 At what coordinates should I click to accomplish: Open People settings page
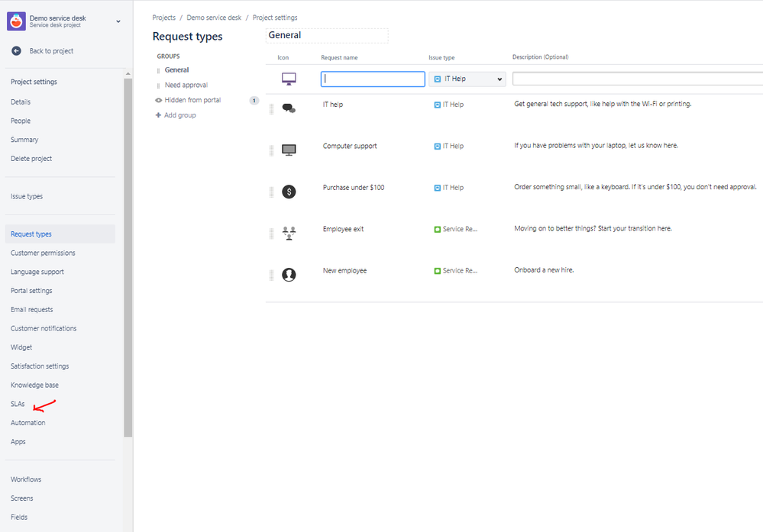[x=21, y=121]
